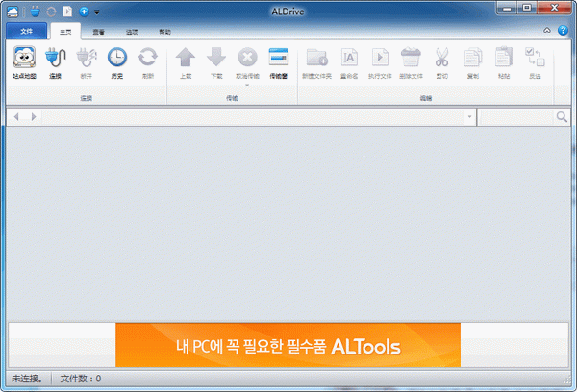Click the '文件数 : 0' status bar entry

(81, 379)
